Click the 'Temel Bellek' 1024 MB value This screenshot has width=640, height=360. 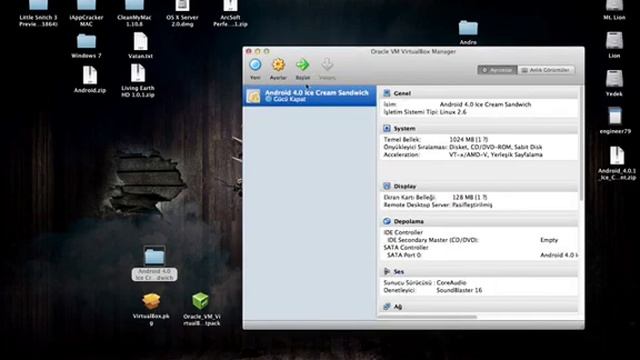(x=468, y=140)
